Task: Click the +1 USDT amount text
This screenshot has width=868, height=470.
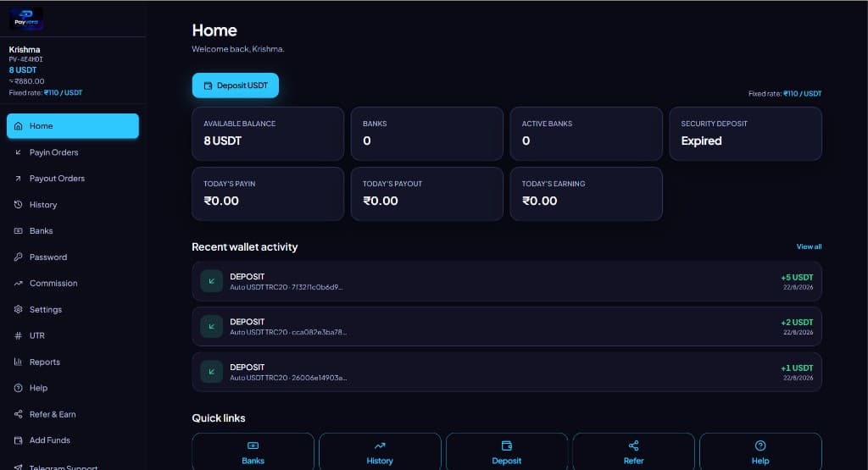Action: pyautogui.click(x=797, y=368)
